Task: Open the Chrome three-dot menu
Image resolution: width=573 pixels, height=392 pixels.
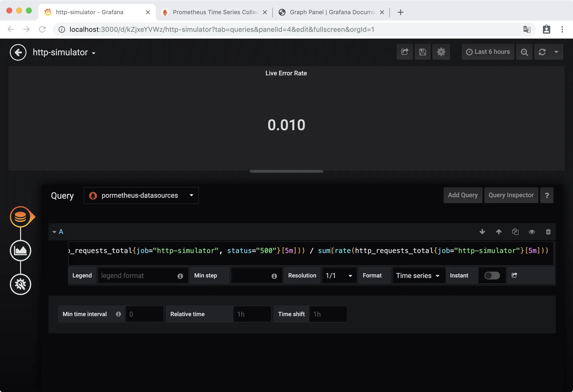Action: (x=562, y=29)
